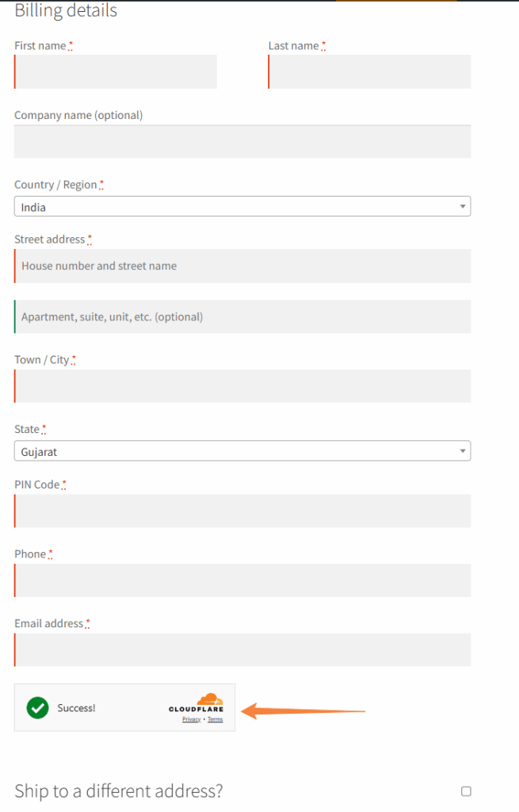Open the Gujarat state selector
Screen dimensions: 519x812
(242, 451)
